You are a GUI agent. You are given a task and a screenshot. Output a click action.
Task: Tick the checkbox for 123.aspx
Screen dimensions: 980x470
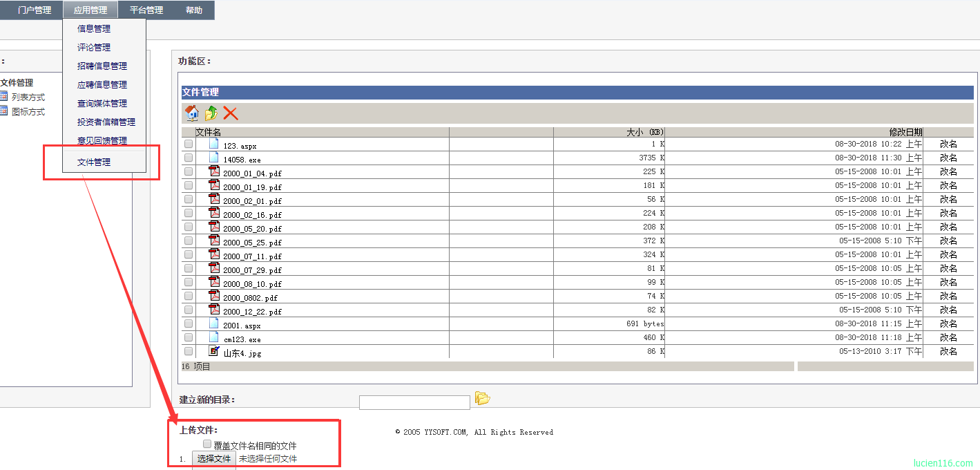click(189, 144)
